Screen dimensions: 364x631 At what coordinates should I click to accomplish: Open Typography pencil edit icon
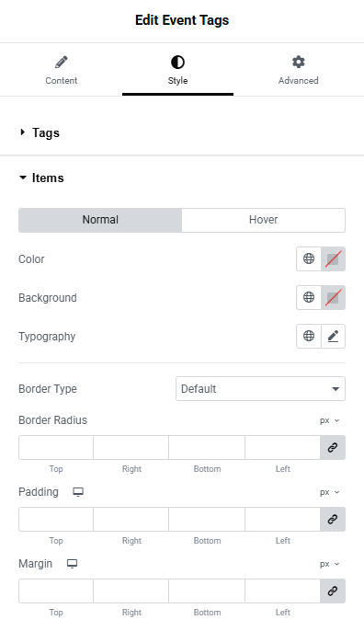pyautogui.click(x=333, y=336)
